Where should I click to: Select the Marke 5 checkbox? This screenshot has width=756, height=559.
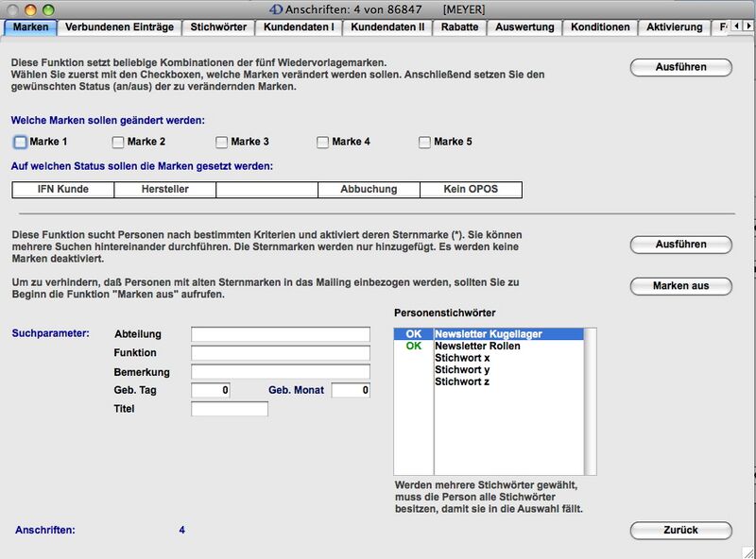[424, 143]
